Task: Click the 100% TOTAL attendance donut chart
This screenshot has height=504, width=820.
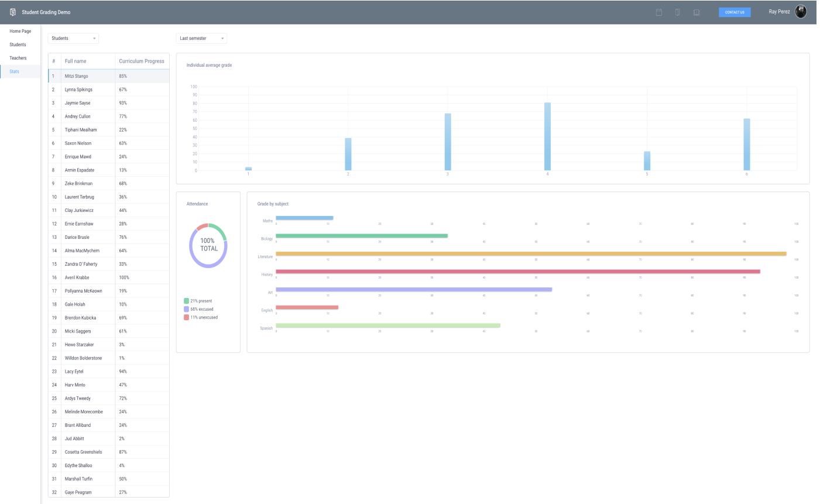Action: click(208, 244)
